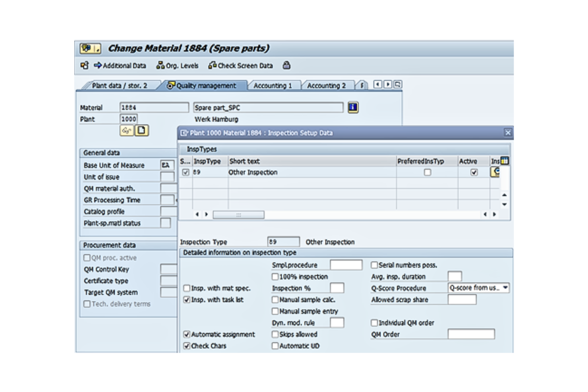Image resolution: width=588 pixels, height=392 pixels.
Task: Open the Plant data / stor. 2 tab
Action: 119,85
